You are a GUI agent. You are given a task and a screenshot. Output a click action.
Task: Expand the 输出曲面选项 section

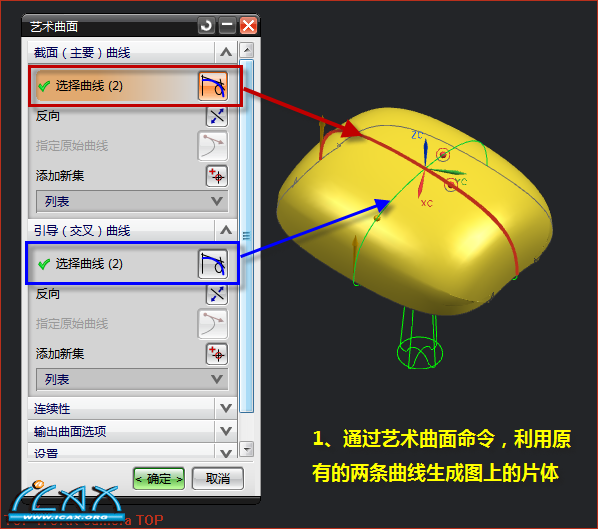pyautogui.click(x=226, y=431)
